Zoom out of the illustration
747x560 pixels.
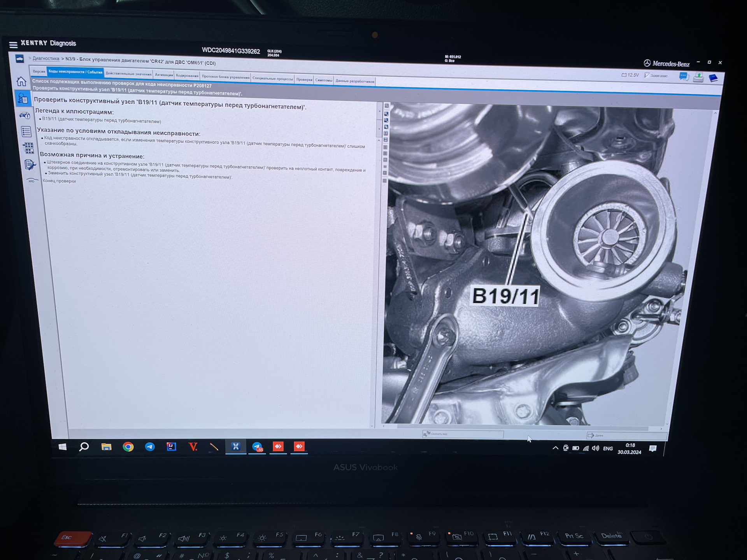pyautogui.click(x=386, y=120)
